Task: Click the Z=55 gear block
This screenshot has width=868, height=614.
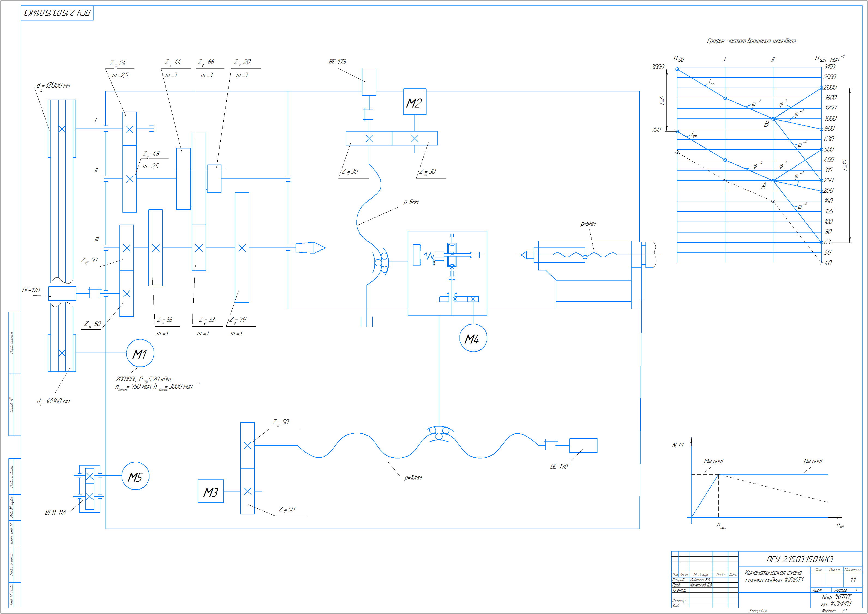Action: pyautogui.click(x=155, y=248)
